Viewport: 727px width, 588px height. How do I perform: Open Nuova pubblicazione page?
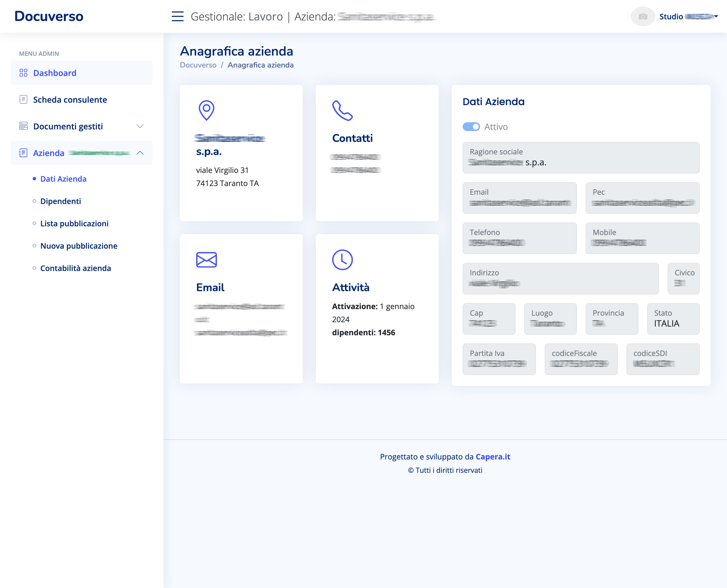point(79,246)
